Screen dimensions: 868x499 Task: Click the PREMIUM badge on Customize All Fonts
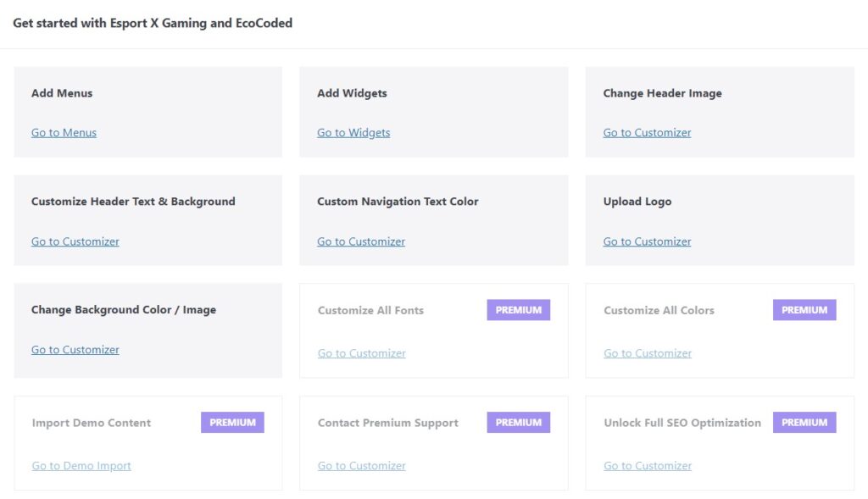point(519,310)
